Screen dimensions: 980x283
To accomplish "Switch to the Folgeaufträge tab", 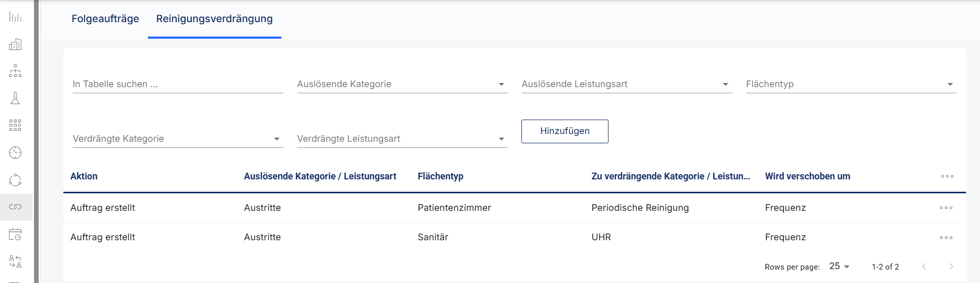I will click(x=105, y=19).
